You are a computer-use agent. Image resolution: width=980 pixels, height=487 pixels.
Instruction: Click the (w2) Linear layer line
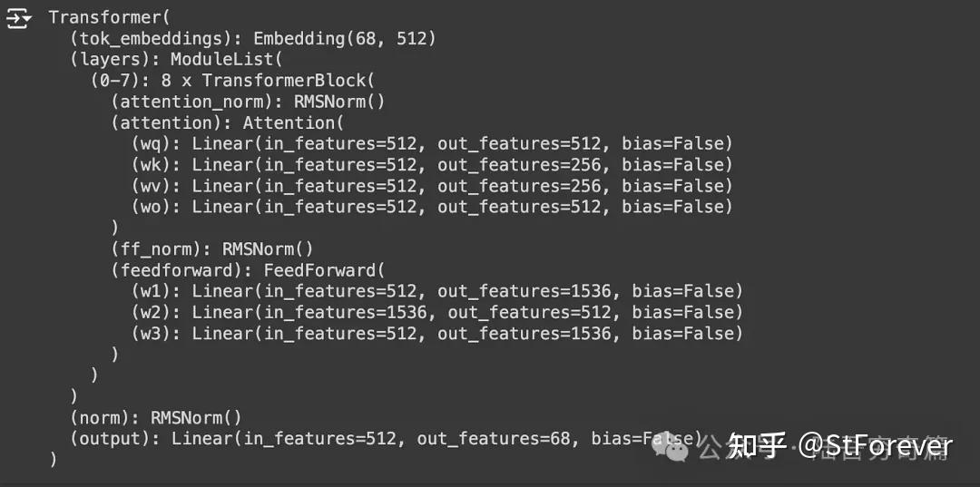[x=437, y=312]
